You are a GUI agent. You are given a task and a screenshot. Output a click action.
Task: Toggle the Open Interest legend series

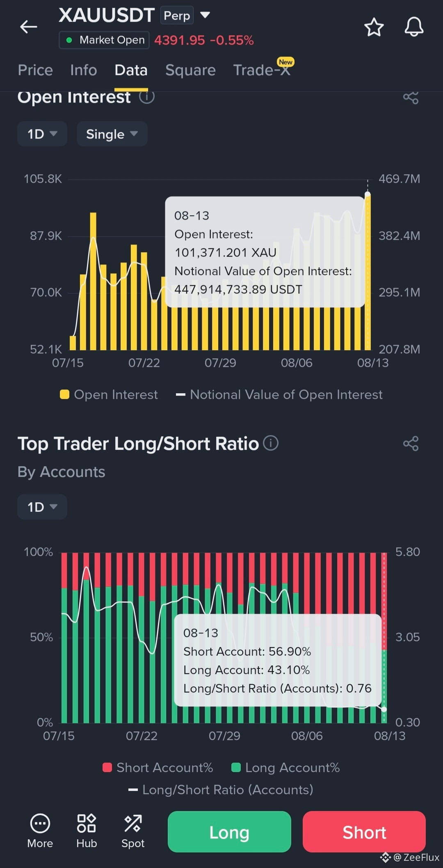click(x=109, y=394)
